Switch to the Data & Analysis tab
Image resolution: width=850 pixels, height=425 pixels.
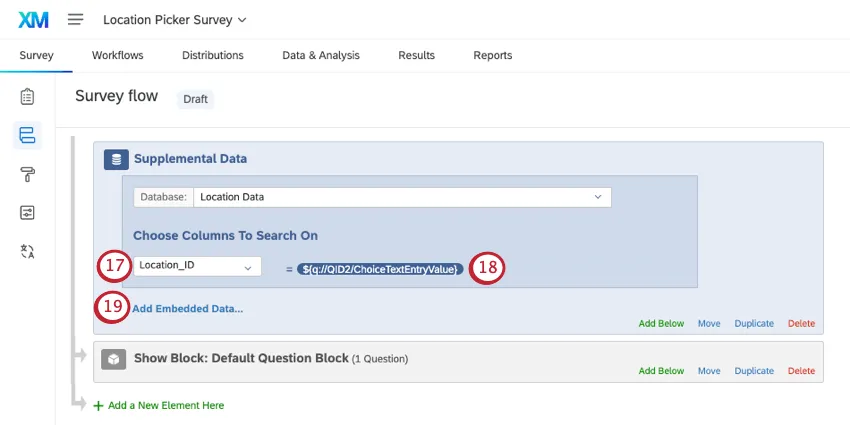(x=321, y=55)
